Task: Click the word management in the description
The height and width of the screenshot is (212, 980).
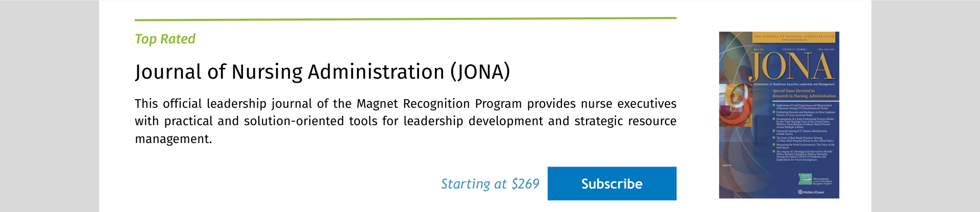Action: pyautogui.click(x=173, y=139)
